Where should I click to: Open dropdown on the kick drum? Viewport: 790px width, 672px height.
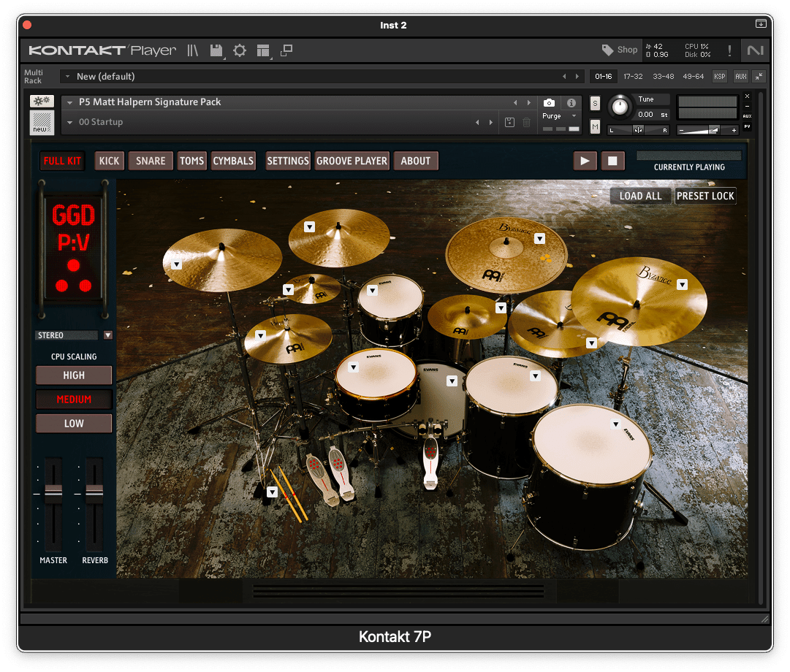coord(452,381)
